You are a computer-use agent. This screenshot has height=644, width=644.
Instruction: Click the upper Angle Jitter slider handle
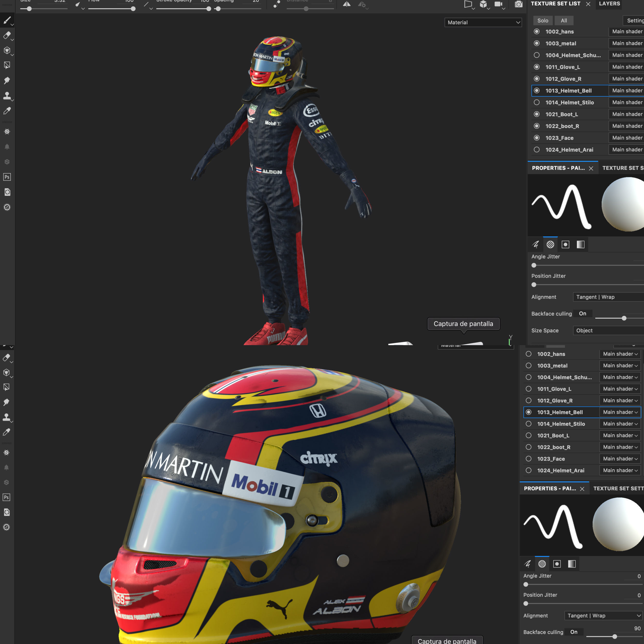click(534, 265)
